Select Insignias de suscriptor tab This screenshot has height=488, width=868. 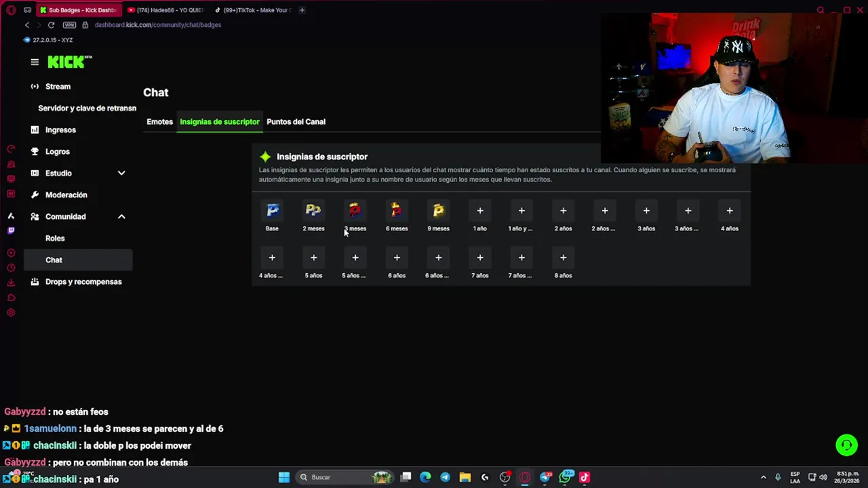(x=220, y=122)
